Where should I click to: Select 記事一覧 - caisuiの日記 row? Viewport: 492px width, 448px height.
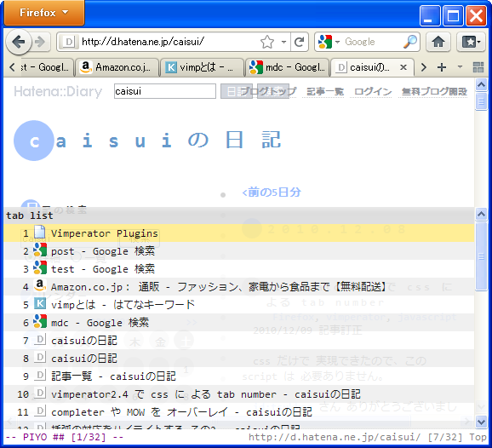pos(239,376)
